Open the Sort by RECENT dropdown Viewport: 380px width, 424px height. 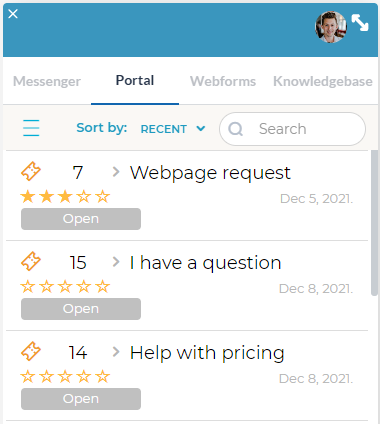tap(173, 129)
